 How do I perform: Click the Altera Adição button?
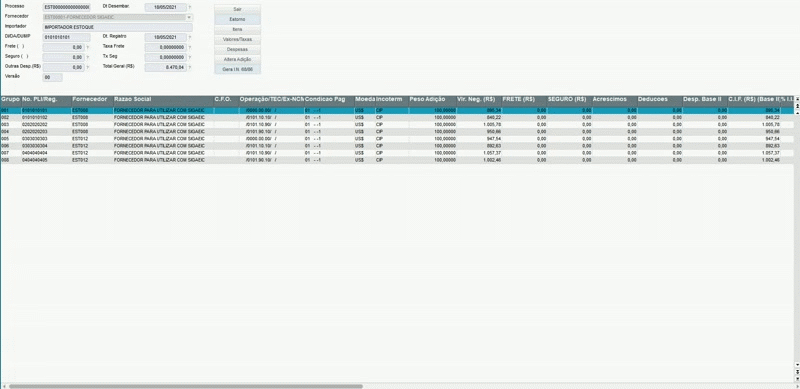[x=237, y=59]
